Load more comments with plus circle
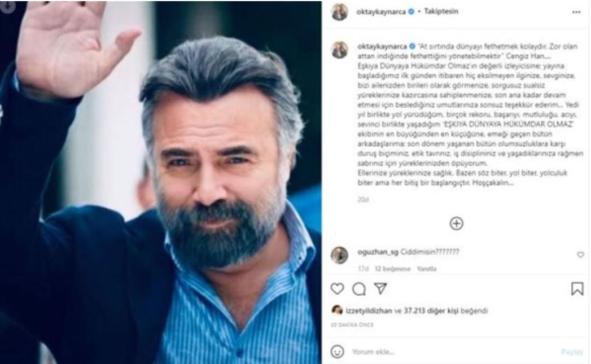Image resolution: width=591 pixels, height=364 pixels. 456,224
